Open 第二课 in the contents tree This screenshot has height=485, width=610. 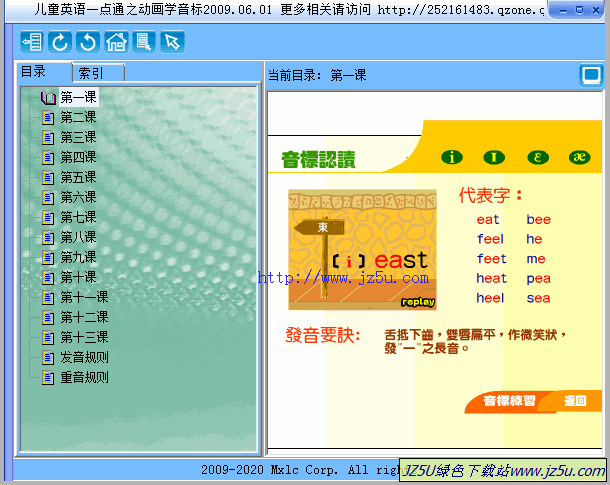click(x=78, y=117)
